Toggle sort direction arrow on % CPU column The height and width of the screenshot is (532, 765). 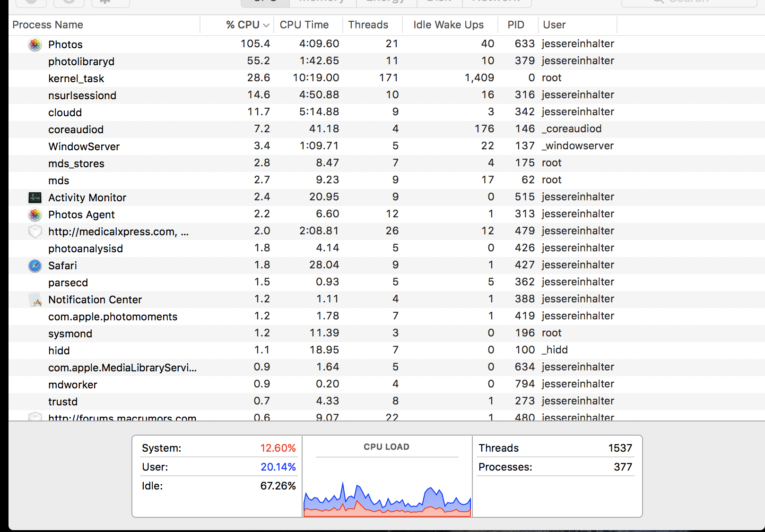pyautogui.click(x=266, y=25)
